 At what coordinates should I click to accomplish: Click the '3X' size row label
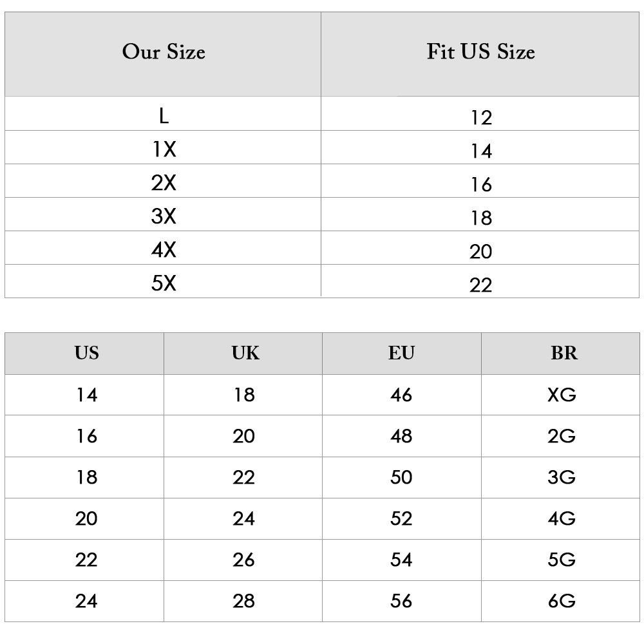pyautogui.click(x=164, y=217)
